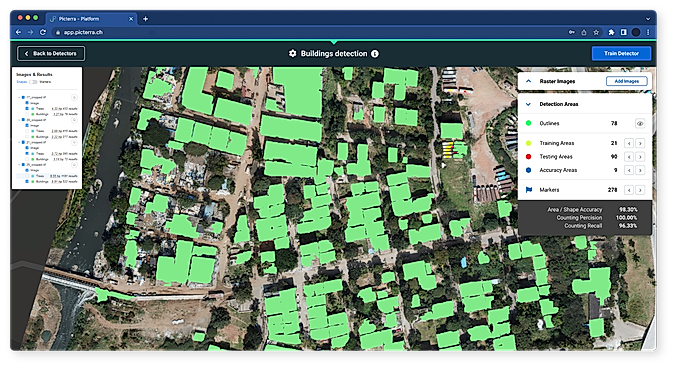Click the Counting Percision 100.00% value
This screenshot has height=368, width=674.
tap(627, 218)
